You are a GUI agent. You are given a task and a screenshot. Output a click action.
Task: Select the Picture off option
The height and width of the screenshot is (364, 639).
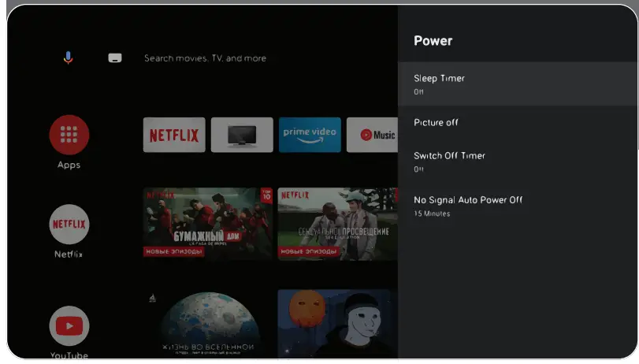518,123
